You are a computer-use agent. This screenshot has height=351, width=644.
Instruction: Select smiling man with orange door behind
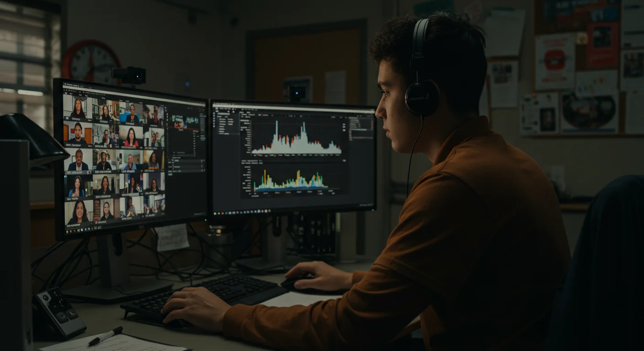click(78, 134)
